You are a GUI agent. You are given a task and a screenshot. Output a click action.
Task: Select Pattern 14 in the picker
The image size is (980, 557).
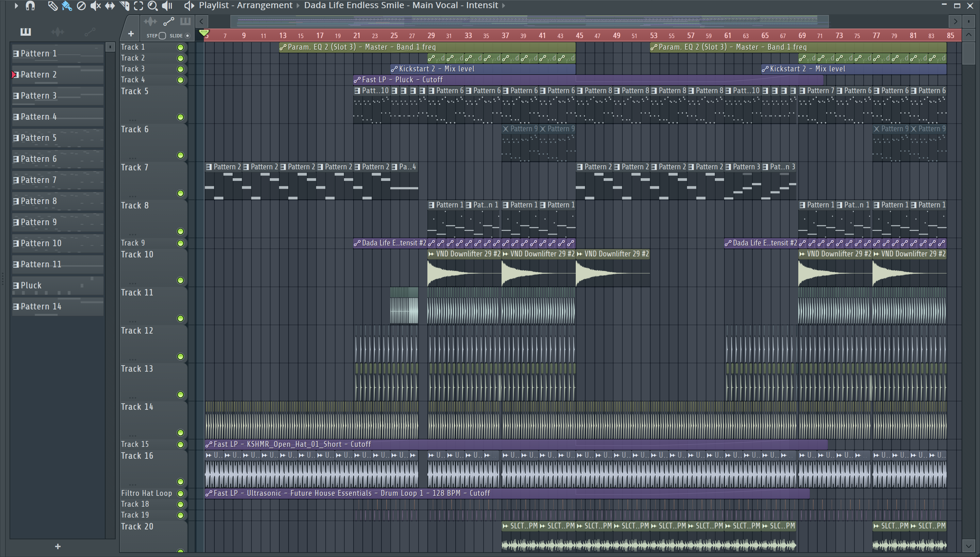[58, 307]
